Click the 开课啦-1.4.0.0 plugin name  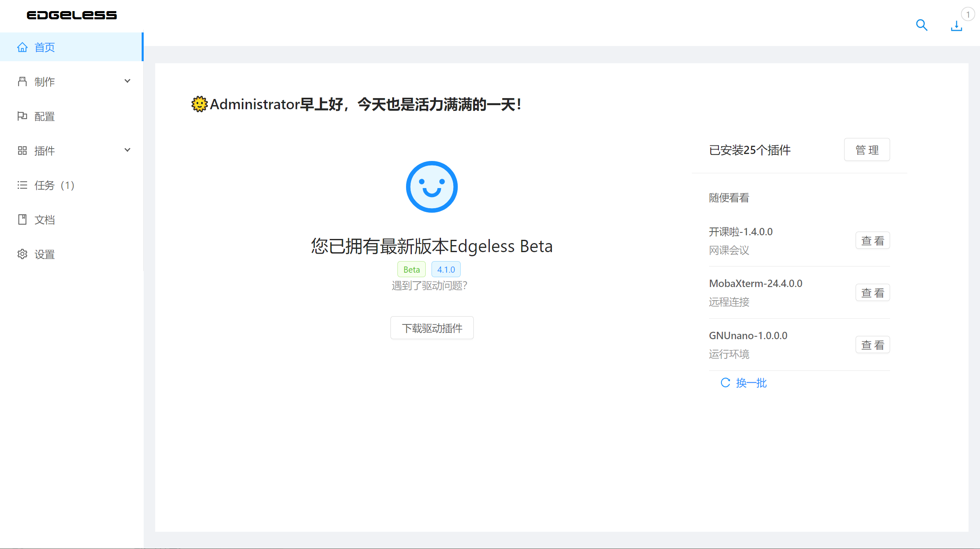(x=741, y=232)
